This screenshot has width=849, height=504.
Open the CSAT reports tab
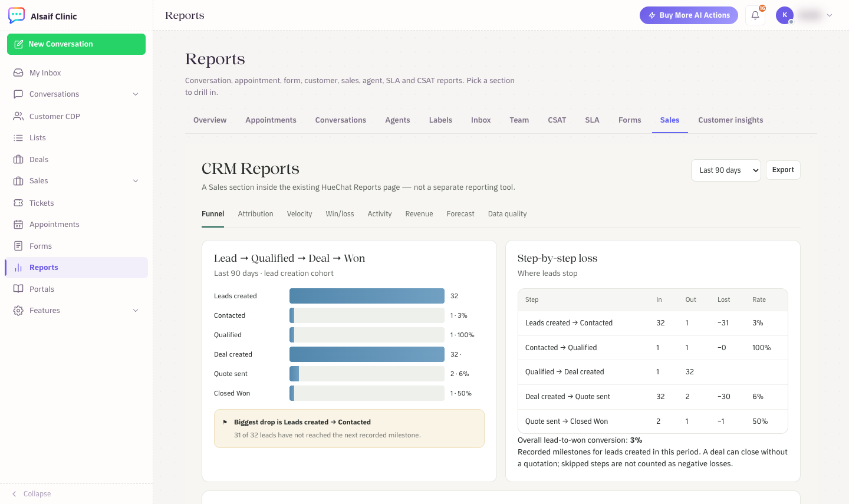557,120
